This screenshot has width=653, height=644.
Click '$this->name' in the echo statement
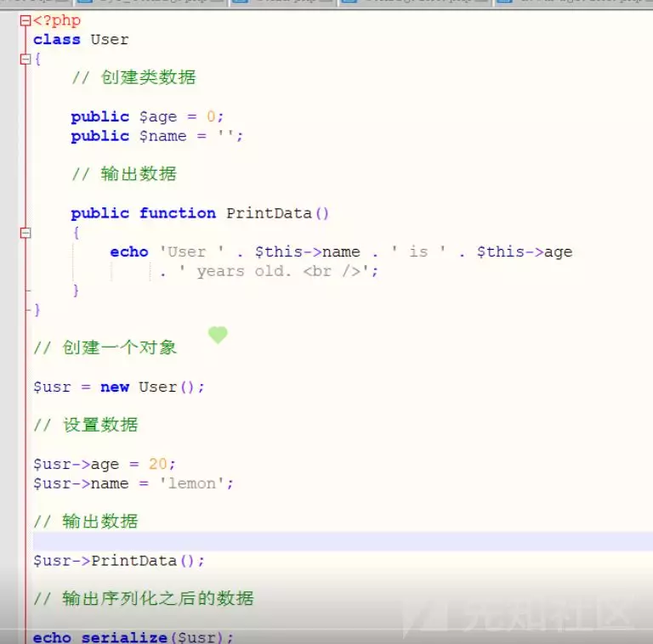307,252
